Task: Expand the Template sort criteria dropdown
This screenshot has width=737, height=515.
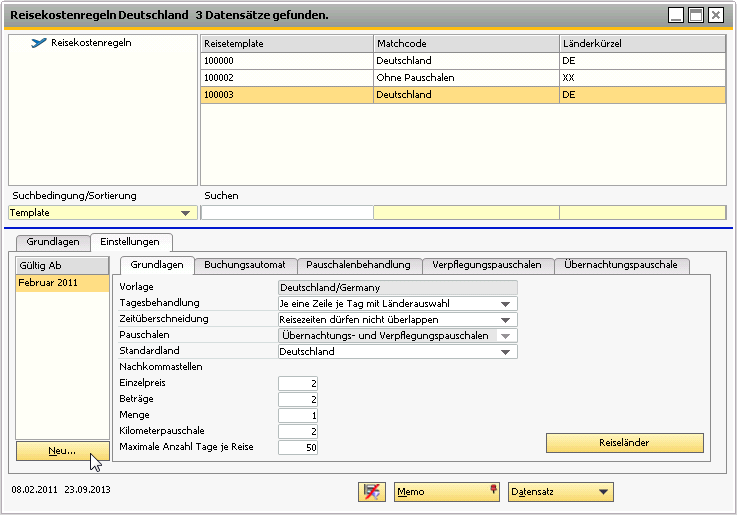Action: [x=185, y=213]
